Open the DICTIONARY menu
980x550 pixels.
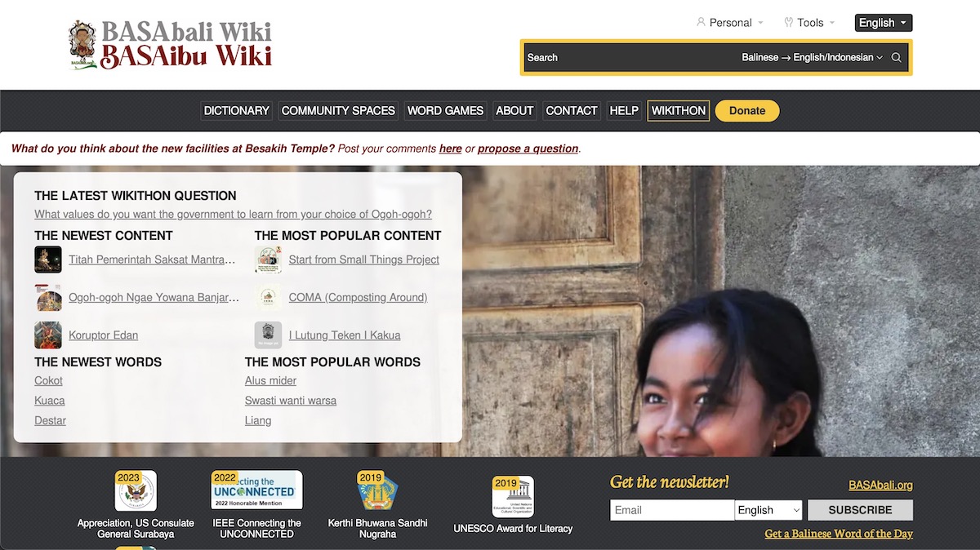[236, 111]
